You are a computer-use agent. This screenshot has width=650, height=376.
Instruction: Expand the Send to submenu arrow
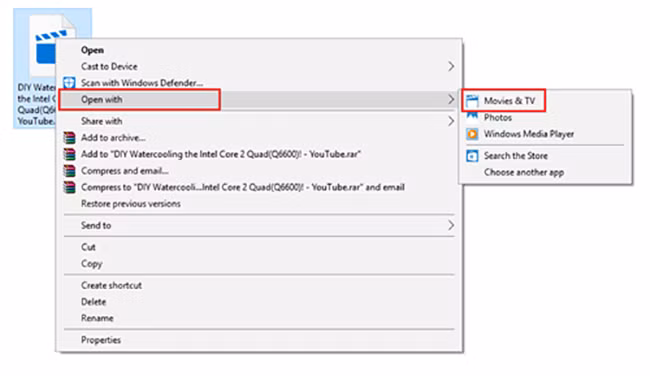click(451, 226)
